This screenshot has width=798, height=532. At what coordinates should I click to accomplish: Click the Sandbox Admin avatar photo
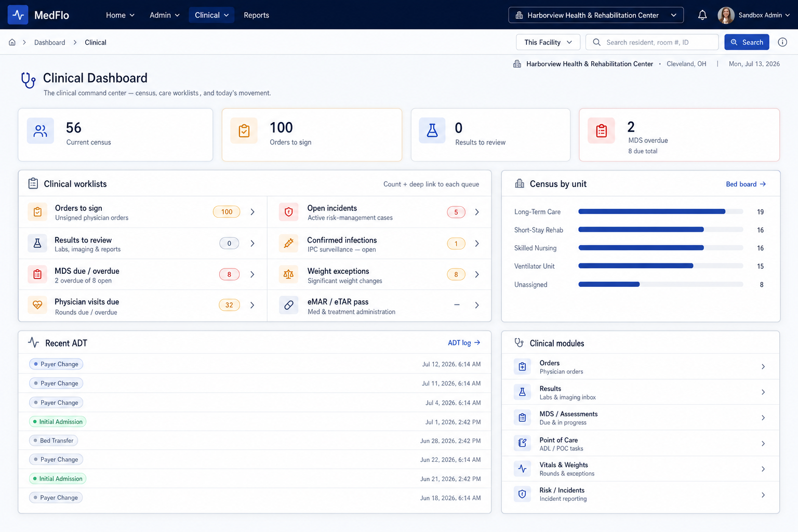[726, 15]
